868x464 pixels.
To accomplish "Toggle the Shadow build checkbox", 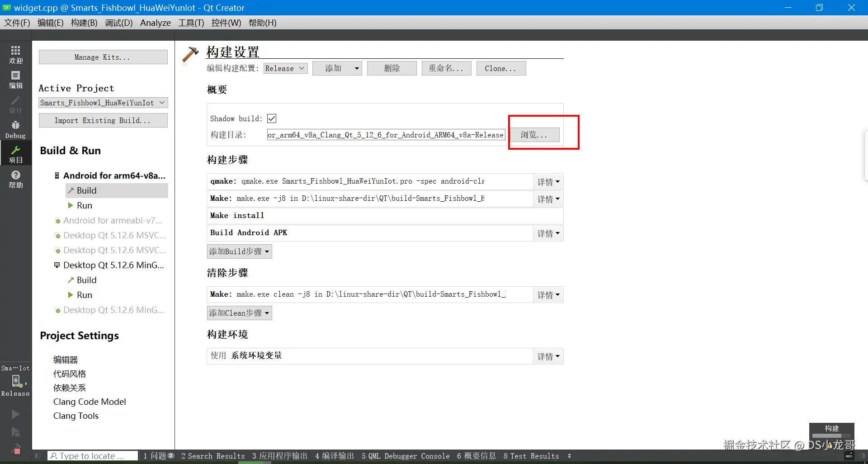I will pos(272,118).
